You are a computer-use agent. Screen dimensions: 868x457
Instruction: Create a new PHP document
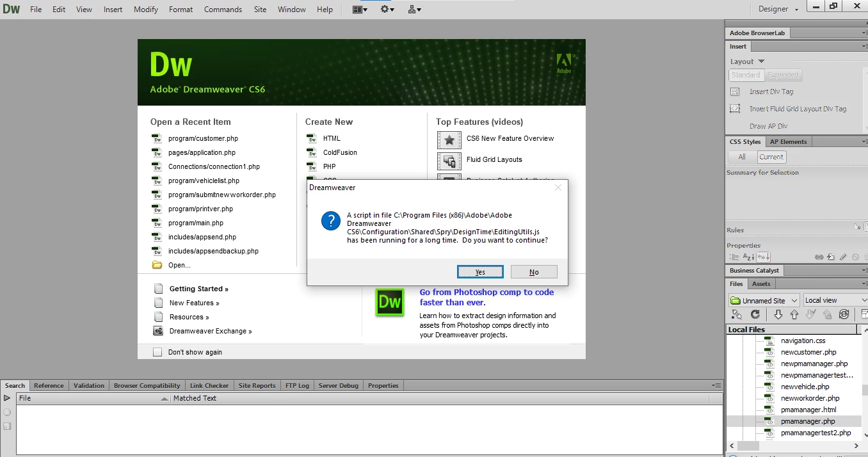329,166
